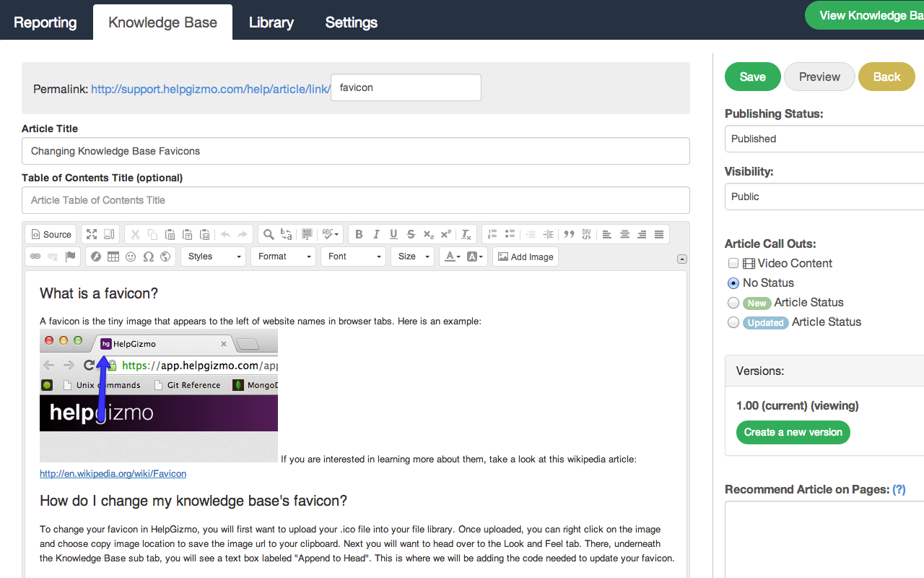Collapse the editor toolbar arrow

(x=682, y=259)
